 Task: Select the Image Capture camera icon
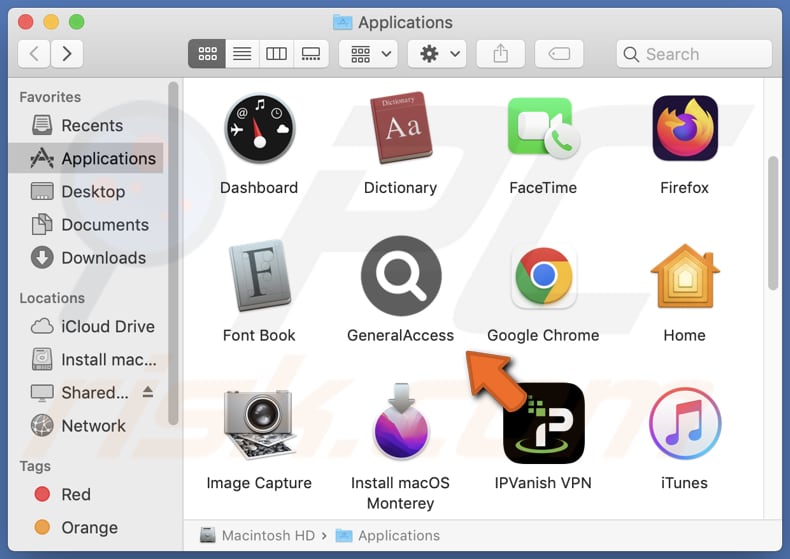pos(259,424)
